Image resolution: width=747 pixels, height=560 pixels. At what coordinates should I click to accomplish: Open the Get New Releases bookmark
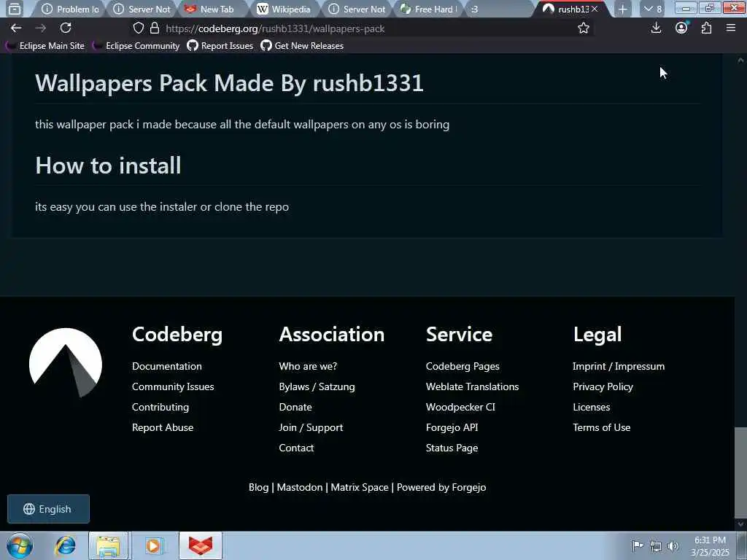[302, 46]
